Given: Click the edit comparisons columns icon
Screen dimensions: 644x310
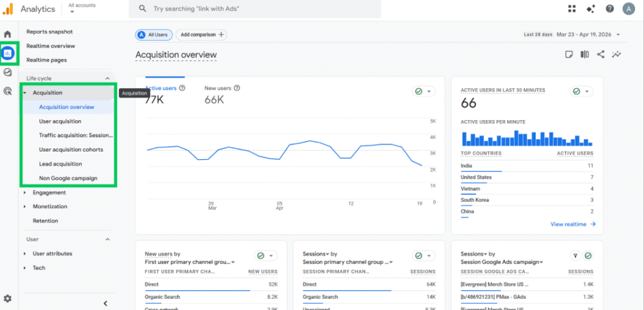Looking at the screenshot, I should coord(584,55).
